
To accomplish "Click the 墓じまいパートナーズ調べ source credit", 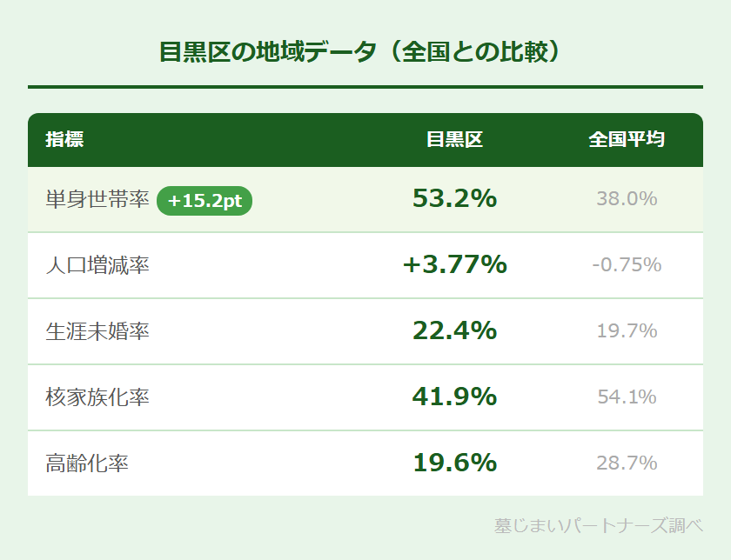I will [598, 526].
